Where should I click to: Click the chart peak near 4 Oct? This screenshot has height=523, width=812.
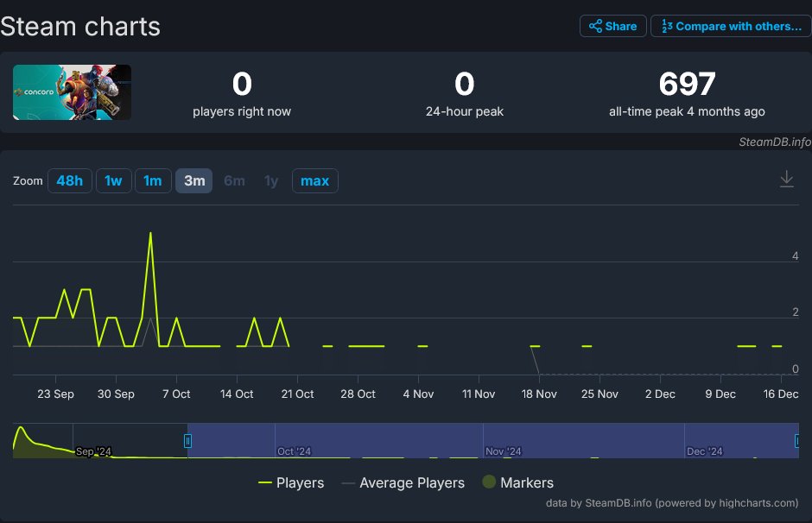click(150, 233)
